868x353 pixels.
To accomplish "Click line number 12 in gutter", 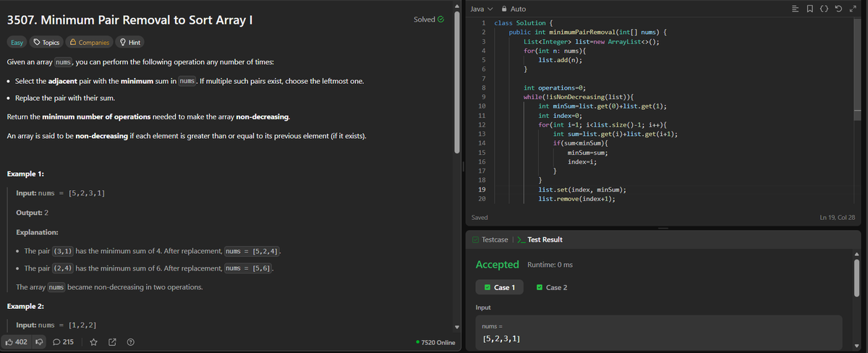I will coord(482,125).
